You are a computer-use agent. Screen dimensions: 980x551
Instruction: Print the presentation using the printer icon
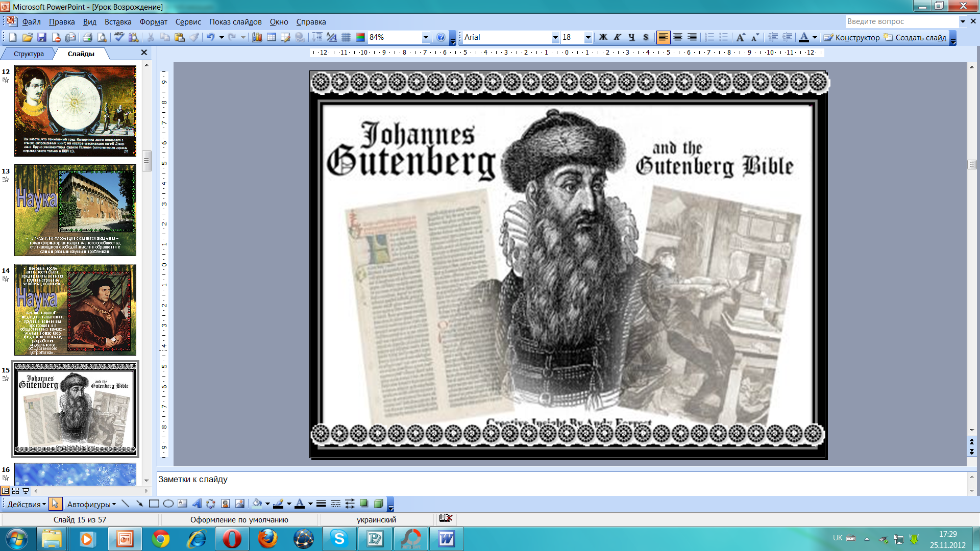(87, 37)
